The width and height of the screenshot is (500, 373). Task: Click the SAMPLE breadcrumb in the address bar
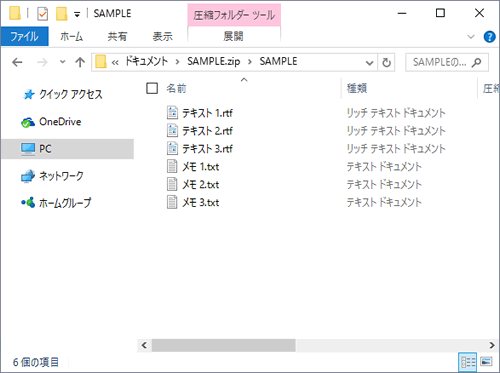(278, 61)
